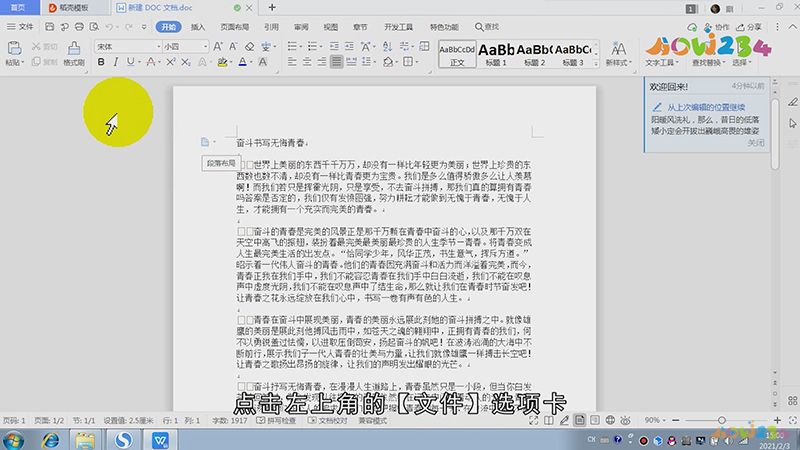800x450 pixels.
Task: Open Print Preview from quick access toolbar
Action: click(94, 27)
